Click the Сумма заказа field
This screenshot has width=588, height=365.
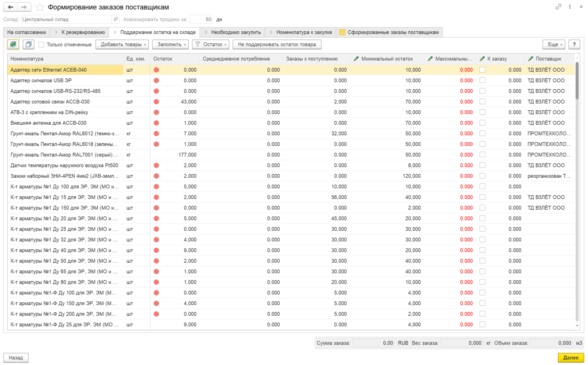[x=374, y=343]
